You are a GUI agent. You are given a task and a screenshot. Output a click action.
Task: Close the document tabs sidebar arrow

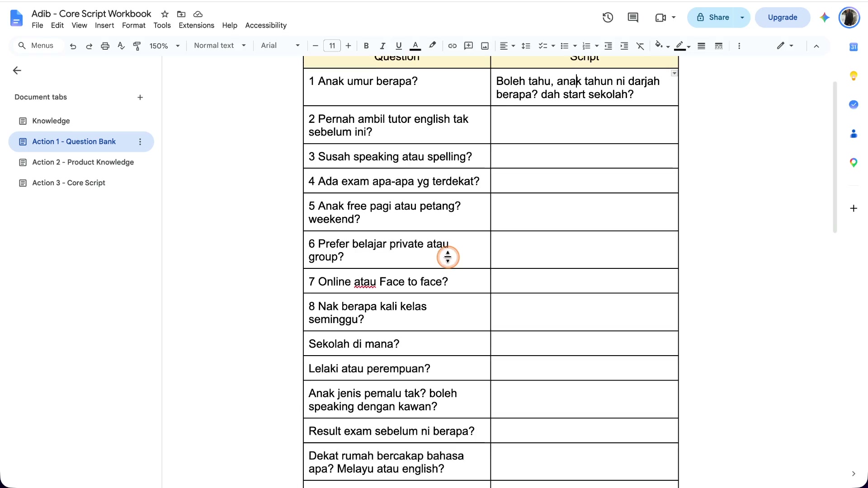pos(17,70)
